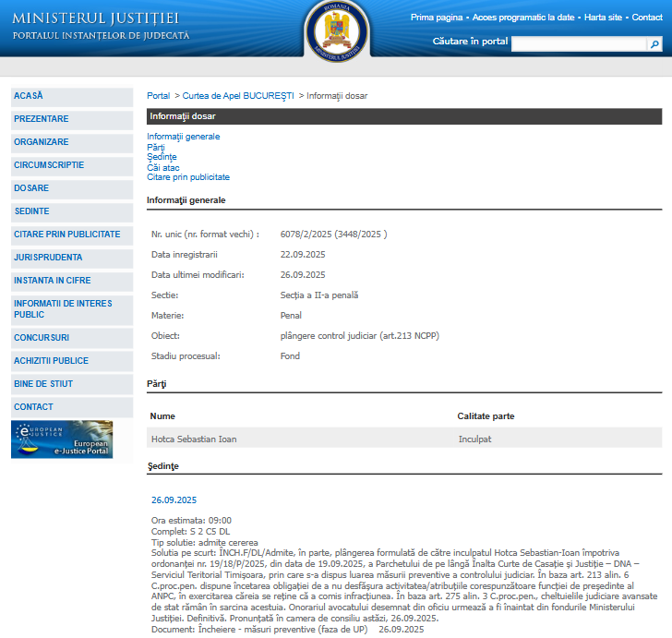Open the Prima pagina link
Screen dimensions: 672x638
coord(437,18)
